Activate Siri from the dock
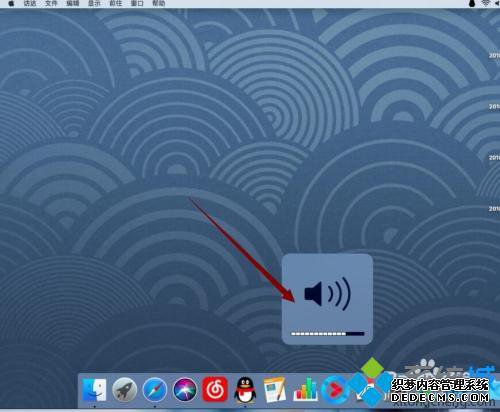 [x=185, y=390]
